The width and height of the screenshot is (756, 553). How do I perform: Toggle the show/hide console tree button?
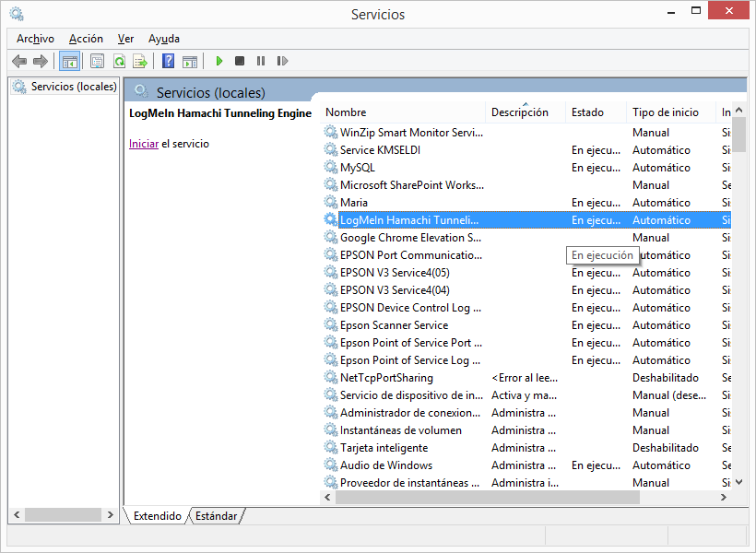click(69, 62)
